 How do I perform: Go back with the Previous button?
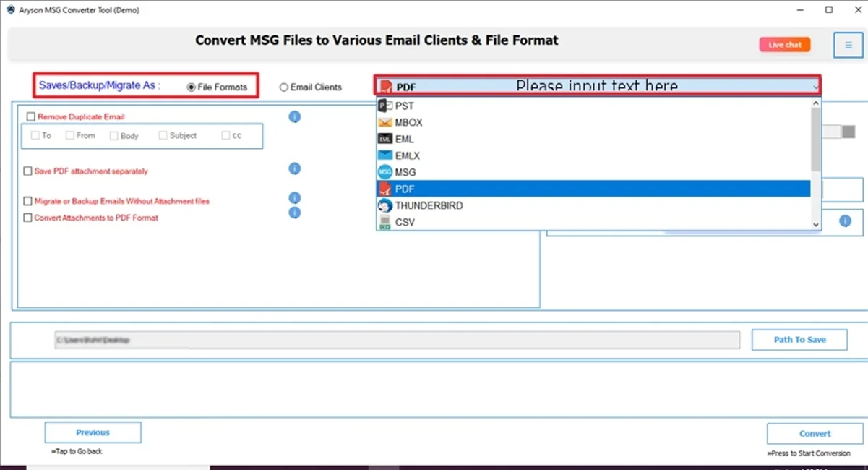point(93,432)
